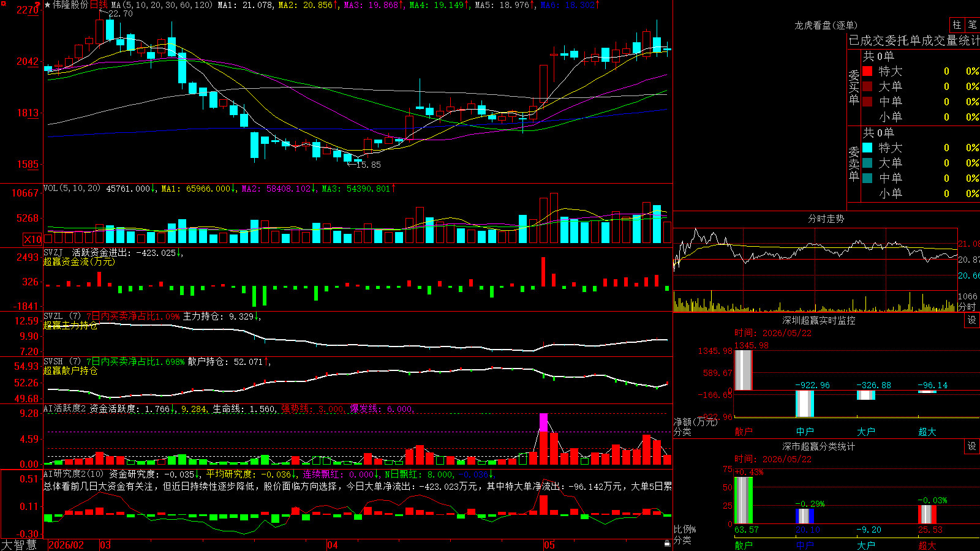Click the magenta AI活跃度 spike bar
980x551 pixels.
click(543, 422)
